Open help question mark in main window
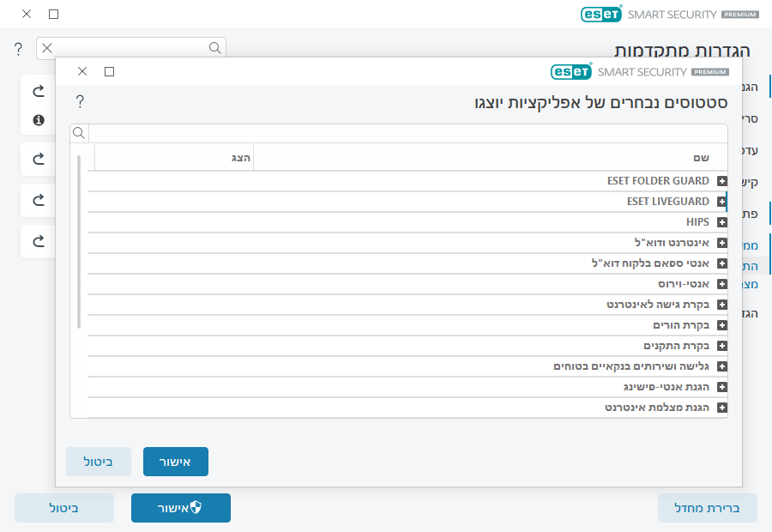The image size is (772, 532). [18, 49]
